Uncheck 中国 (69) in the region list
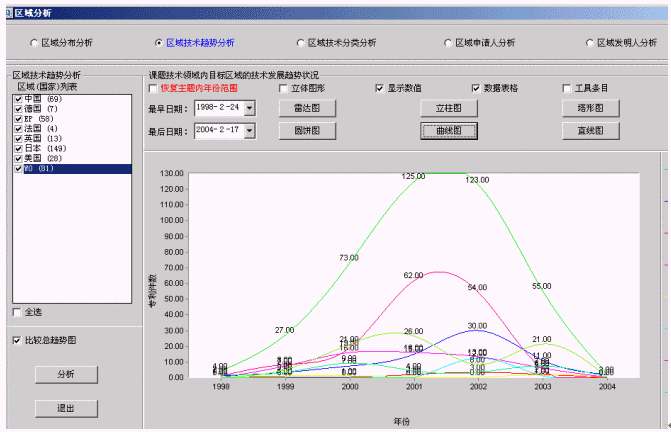The image size is (671, 432). click(18, 99)
